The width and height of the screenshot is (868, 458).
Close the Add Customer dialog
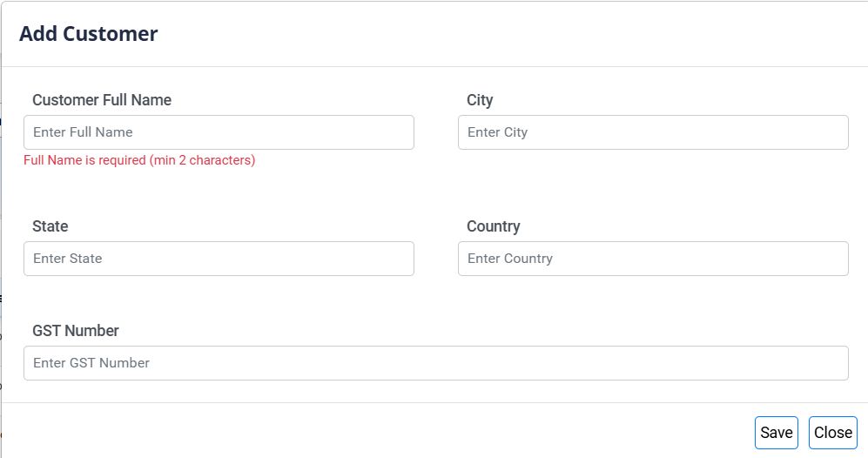pyautogui.click(x=832, y=433)
